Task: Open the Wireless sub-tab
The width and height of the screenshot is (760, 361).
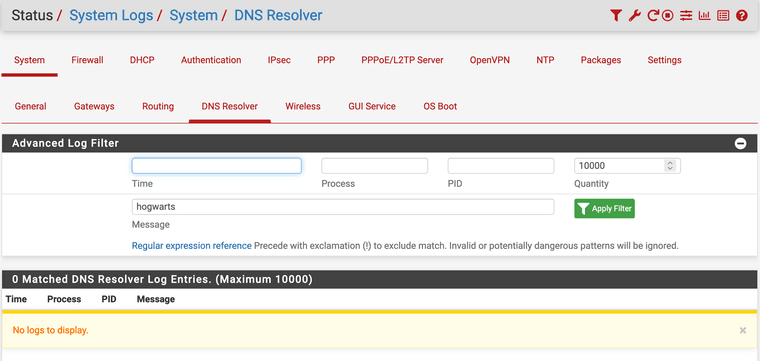Action: coord(303,106)
